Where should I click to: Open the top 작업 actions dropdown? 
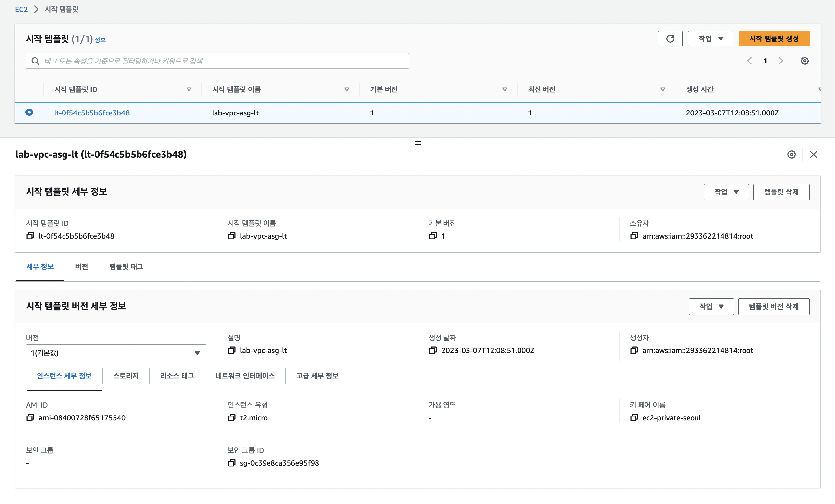(710, 38)
